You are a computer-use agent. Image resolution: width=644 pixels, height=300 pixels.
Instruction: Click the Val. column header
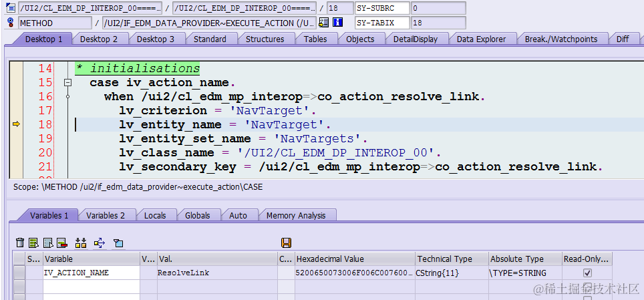pos(217,259)
